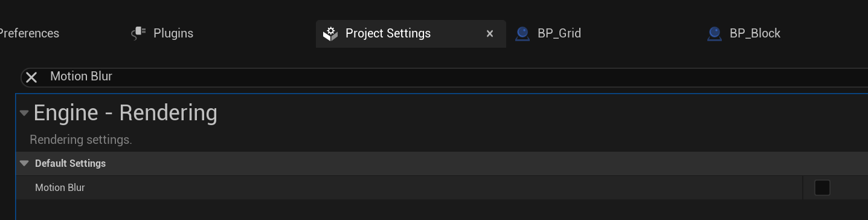Select the Motion Blur property label
The image size is (868, 220).
pos(60,187)
